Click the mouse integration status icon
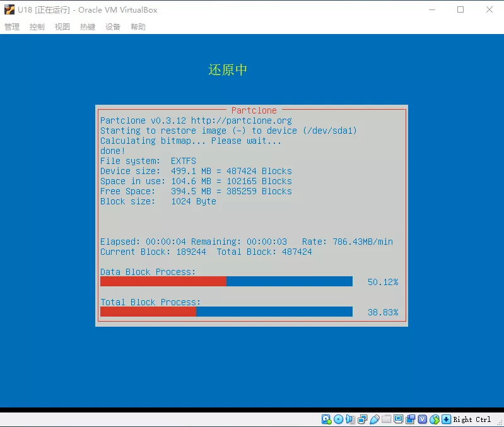The width and height of the screenshot is (504, 427). (434, 419)
